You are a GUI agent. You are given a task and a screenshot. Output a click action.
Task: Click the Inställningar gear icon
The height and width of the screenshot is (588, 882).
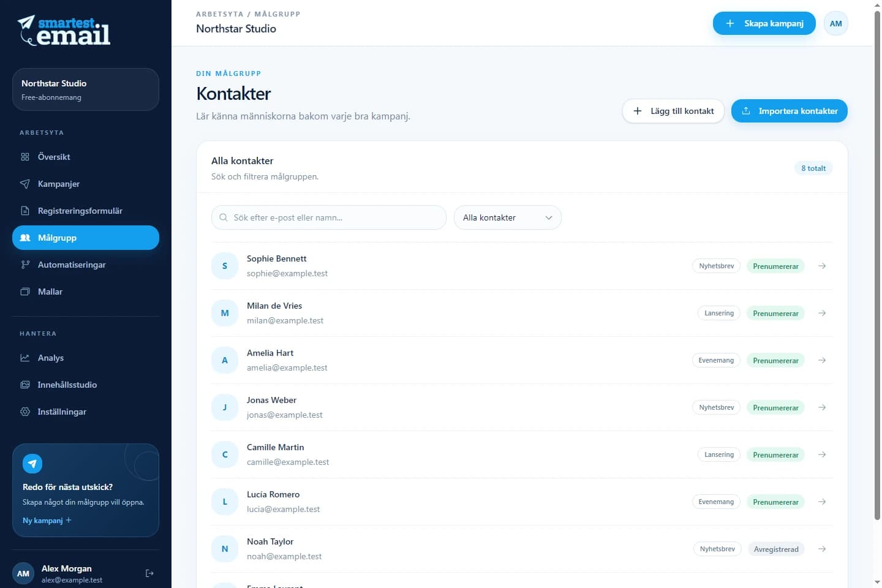[25, 412]
